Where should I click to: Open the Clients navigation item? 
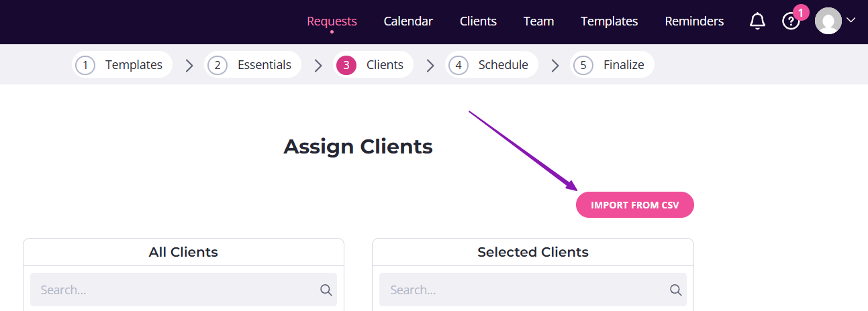(x=478, y=21)
